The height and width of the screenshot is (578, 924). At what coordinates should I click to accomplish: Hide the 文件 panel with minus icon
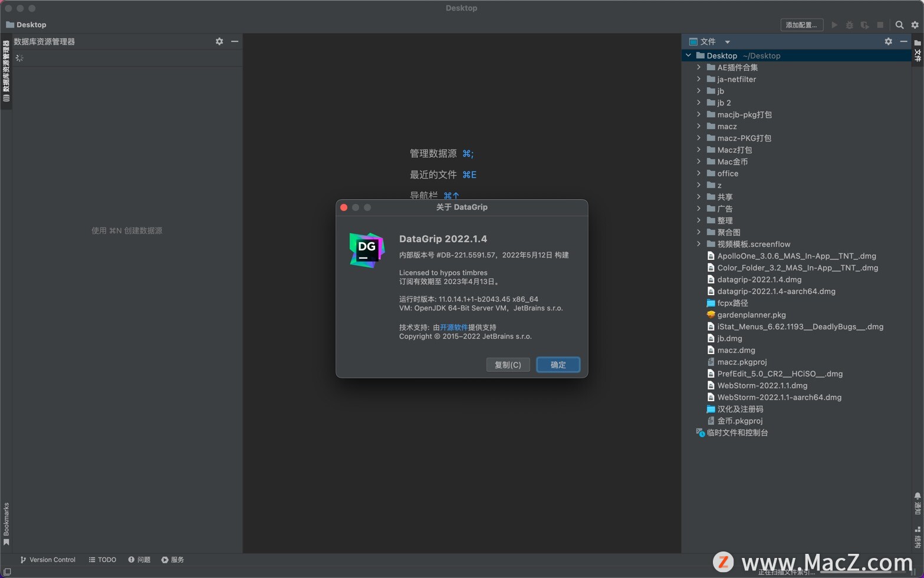(x=904, y=41)
